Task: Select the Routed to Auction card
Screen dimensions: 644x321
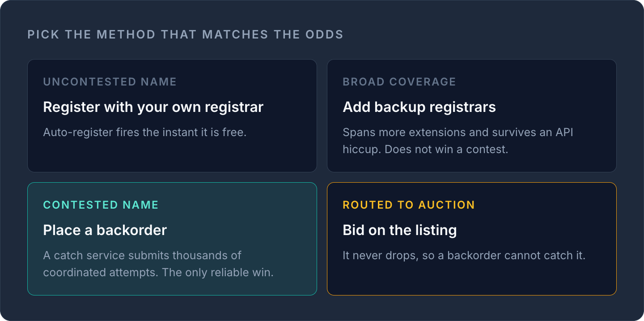Action: tap(472, 239)
